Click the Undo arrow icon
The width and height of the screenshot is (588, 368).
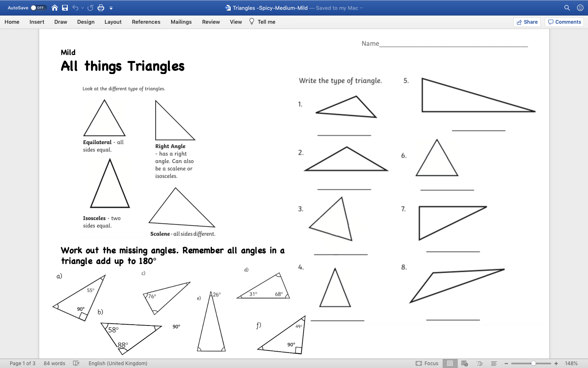pos(75,8)
